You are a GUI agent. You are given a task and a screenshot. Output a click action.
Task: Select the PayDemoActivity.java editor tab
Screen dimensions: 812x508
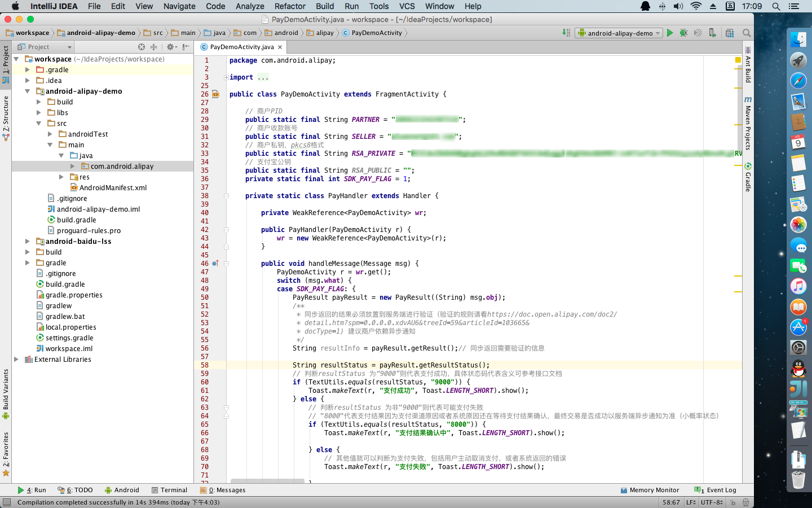[241, 47]
